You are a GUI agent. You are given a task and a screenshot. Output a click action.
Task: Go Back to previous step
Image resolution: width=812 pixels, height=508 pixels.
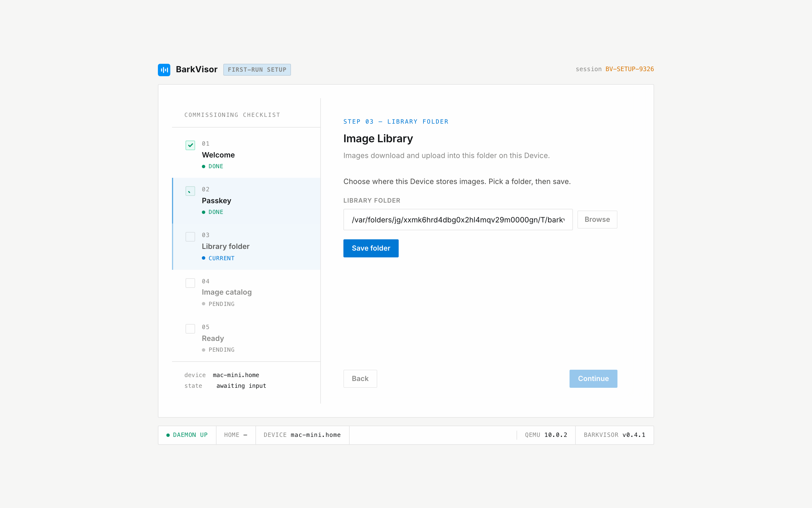[x=360, y=379]
